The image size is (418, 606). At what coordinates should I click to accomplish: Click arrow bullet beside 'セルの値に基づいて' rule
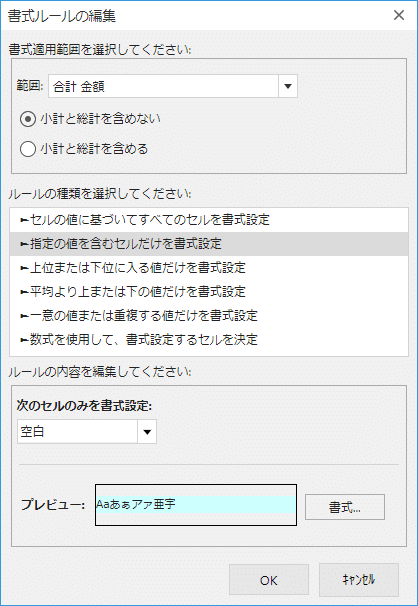[x=25, y=220]
